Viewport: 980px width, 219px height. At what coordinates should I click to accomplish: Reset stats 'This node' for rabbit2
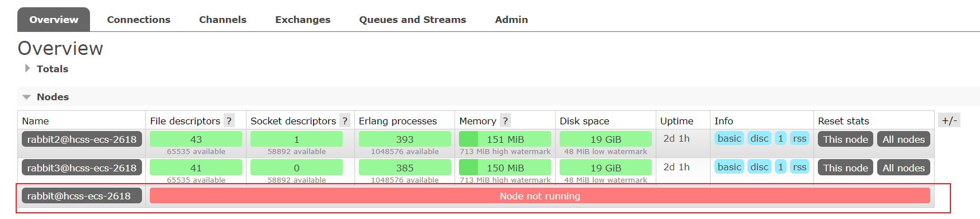pos(845,139)
